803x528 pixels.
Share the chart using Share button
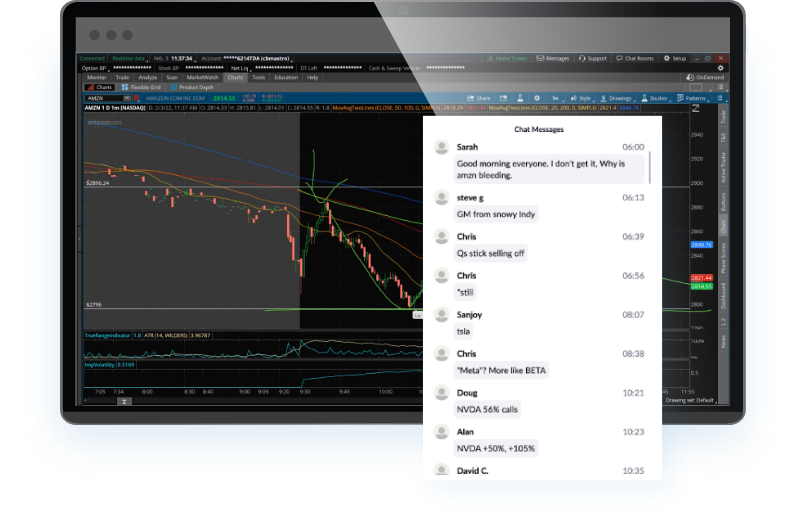pos(478,98)
